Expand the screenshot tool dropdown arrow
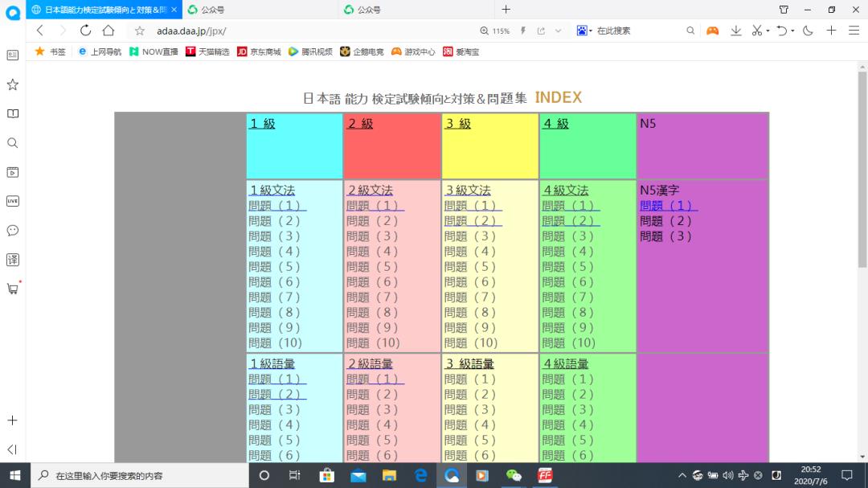 [x=768, y=31]
